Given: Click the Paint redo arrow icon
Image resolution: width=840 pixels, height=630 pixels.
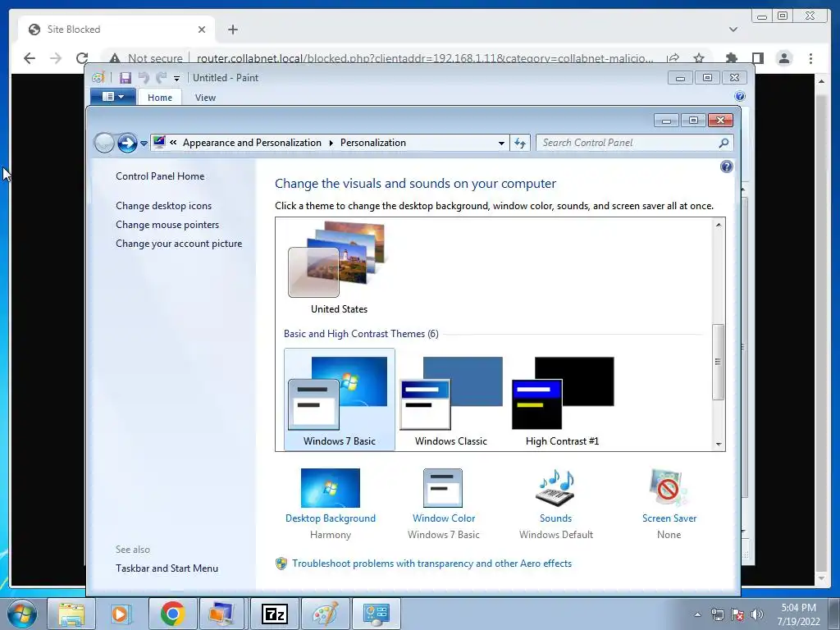Looking at the screenshot, I should click(x=162, y=78).
